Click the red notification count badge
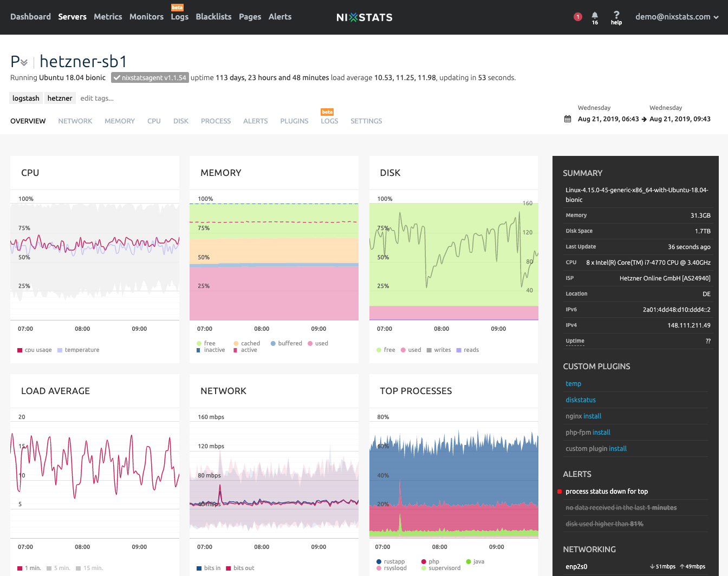The image size is (728, 576). [x=578, y=17]
